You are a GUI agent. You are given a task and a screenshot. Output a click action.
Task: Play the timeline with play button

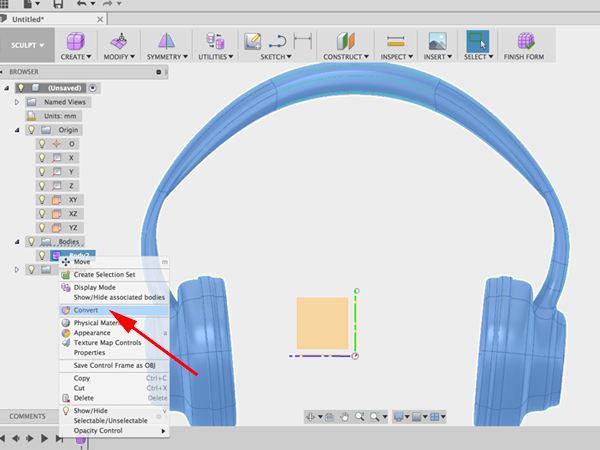pos(44,439)
